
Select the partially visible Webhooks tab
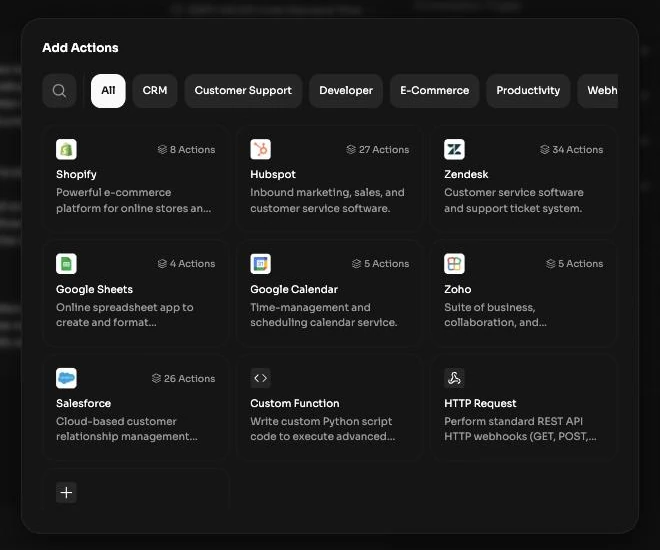pyautogui.click(x=598, y=90)
